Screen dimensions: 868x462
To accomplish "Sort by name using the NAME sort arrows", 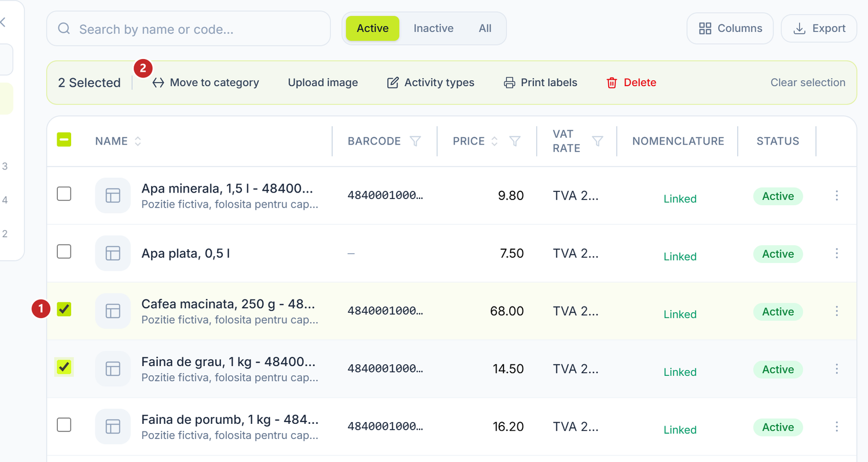I will [x=138, y=141].
